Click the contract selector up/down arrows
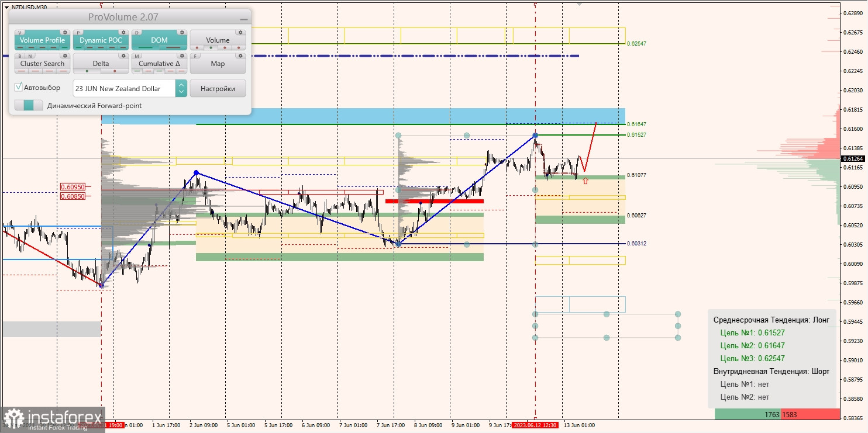 coord(181,88)
